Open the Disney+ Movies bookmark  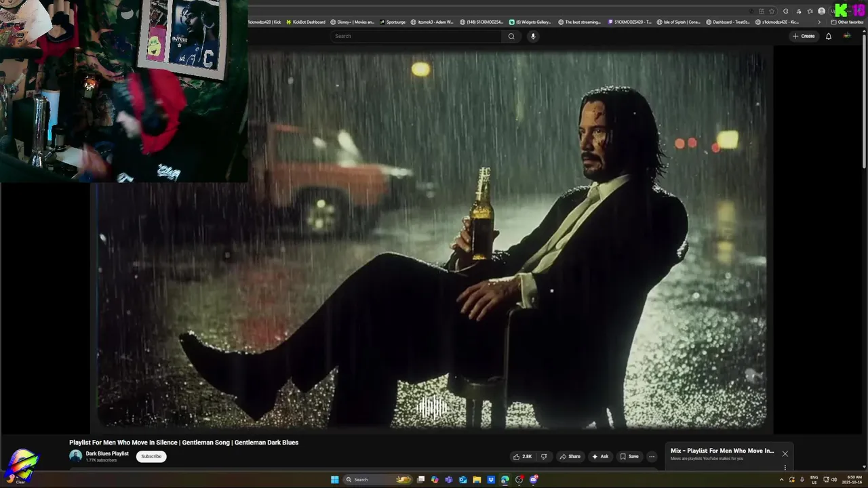[352, 22]
